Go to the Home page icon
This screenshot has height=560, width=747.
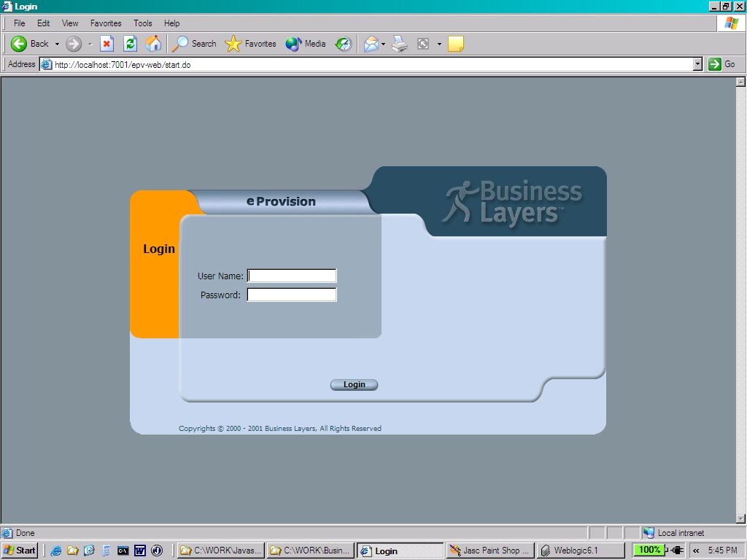(x=153, y=44)
